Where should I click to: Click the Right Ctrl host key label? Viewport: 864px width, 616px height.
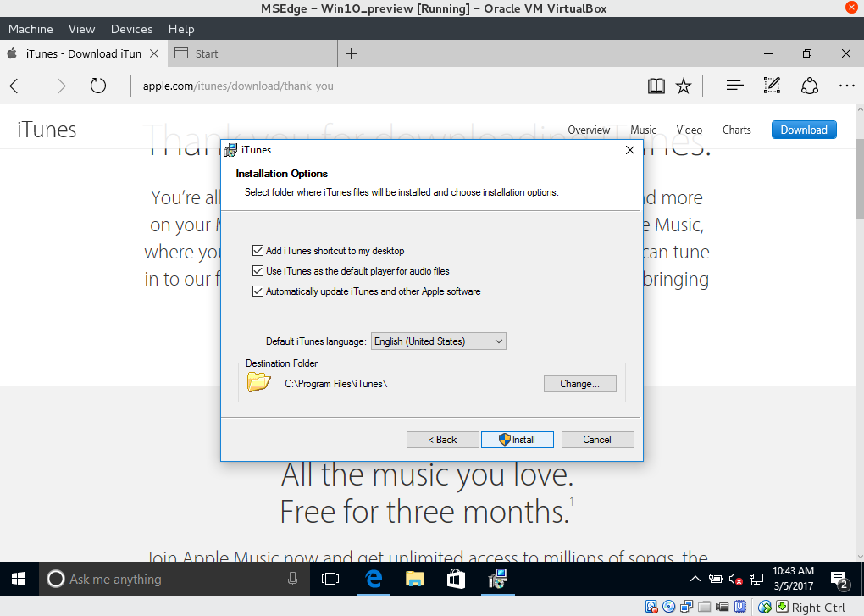tap(818, 608)
